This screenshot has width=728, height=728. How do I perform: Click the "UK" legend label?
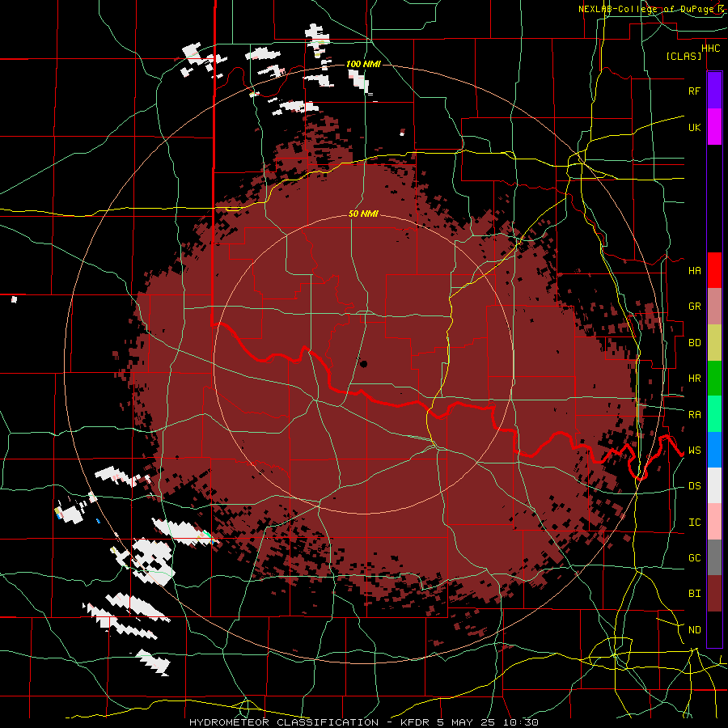(x=694, y=128)
